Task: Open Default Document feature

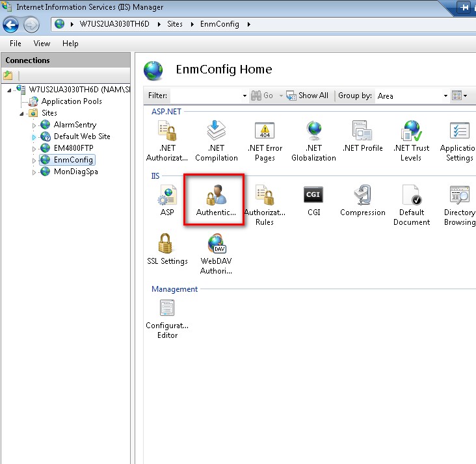Action: (x=412, y=205)
